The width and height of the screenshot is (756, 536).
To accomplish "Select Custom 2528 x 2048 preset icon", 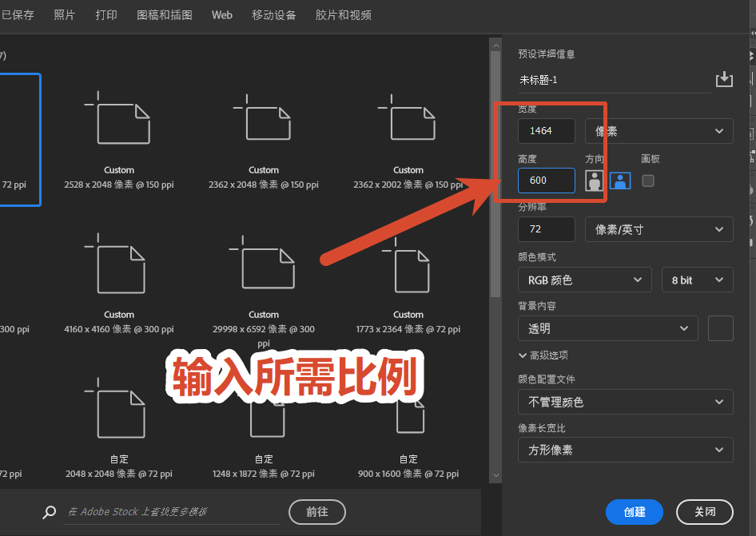I will click(118, 118).
